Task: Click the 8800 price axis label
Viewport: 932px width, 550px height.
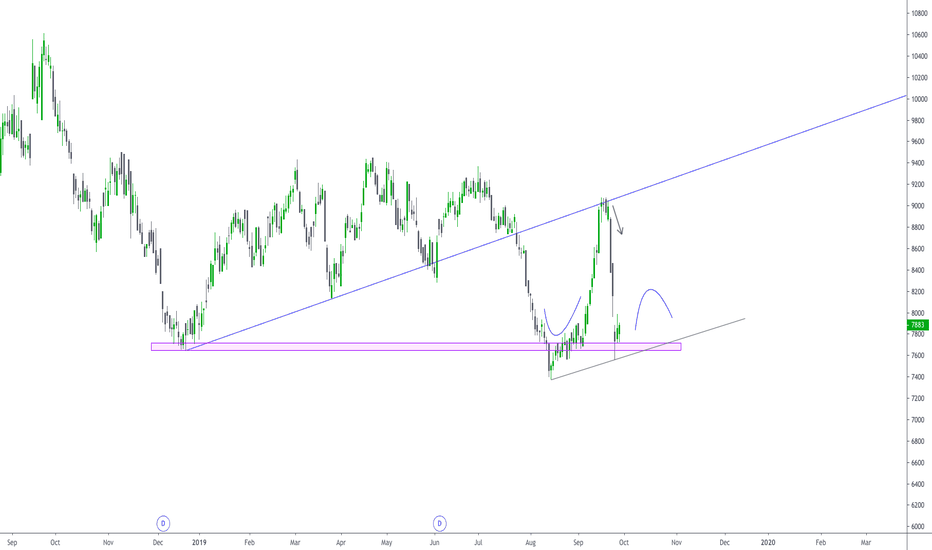Action: pos(919,227)
